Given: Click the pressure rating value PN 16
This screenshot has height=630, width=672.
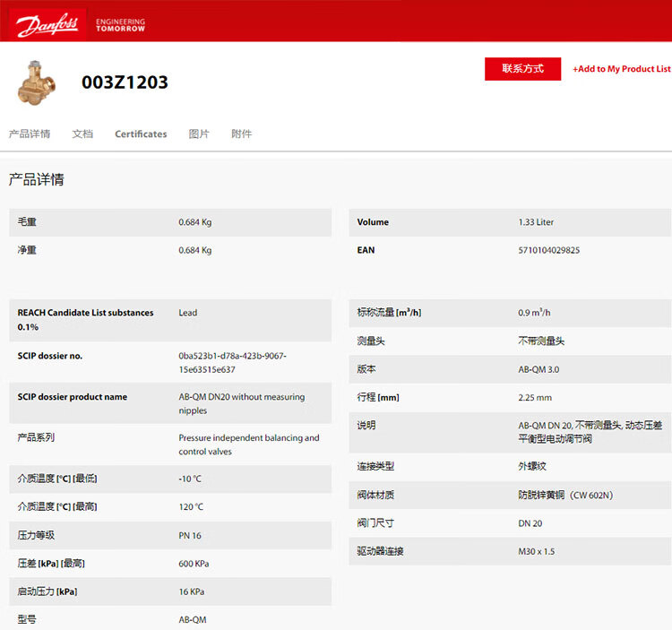Looking at the screenshot, I should (190, 535).
